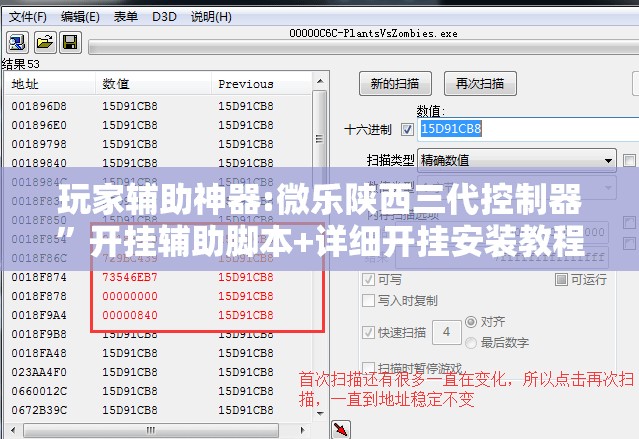
Task: Select address row 0672B39C
Action: pos(158,410)
